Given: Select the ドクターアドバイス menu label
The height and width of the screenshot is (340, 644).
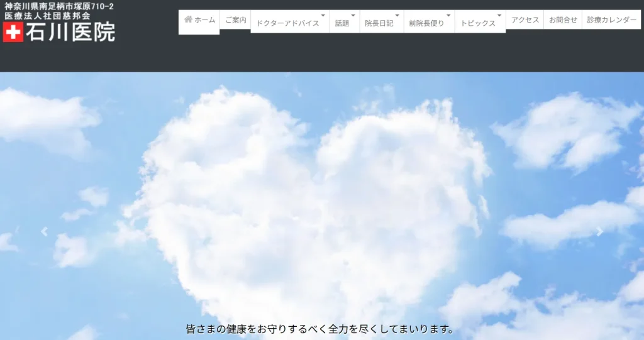Looking at the screenshot, I should [287, 23].
